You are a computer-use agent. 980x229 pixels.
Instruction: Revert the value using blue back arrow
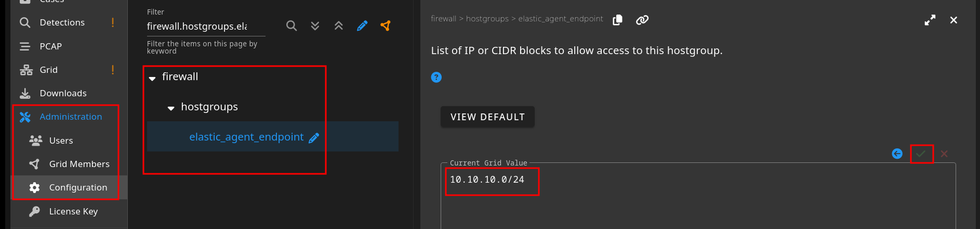pos(897,154)
